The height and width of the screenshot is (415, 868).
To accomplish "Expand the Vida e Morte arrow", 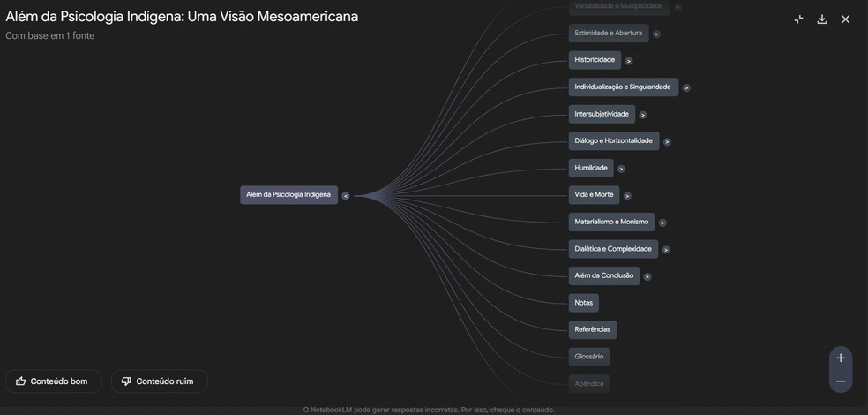I will pos(627,196).
